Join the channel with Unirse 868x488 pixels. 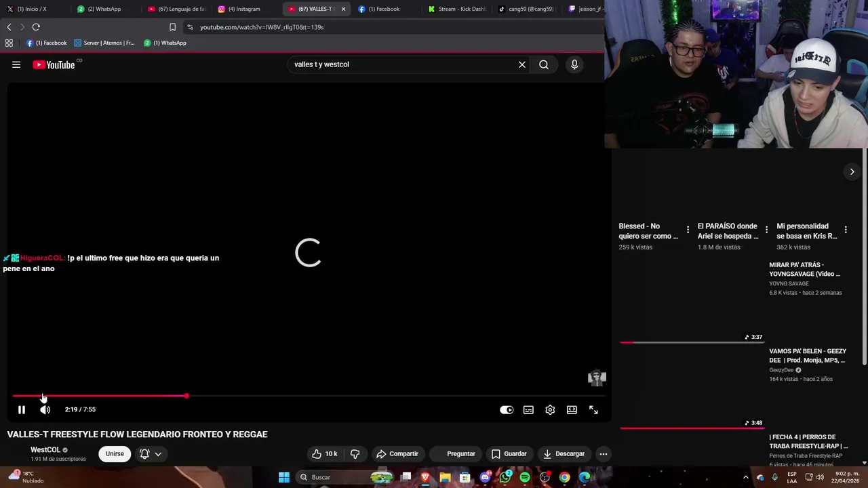[x=115, y=453]
